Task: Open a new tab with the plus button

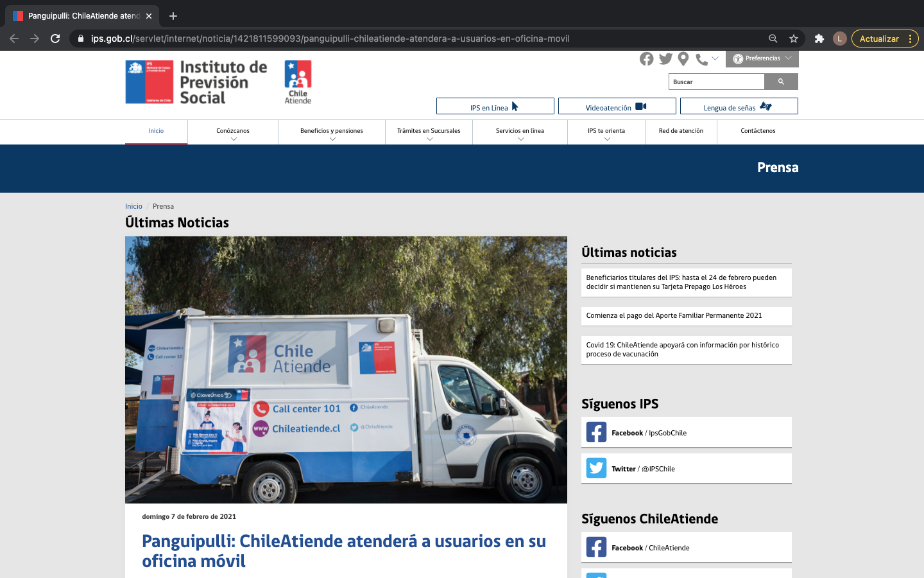Action: pyautogui.click(x=173, y=16)
